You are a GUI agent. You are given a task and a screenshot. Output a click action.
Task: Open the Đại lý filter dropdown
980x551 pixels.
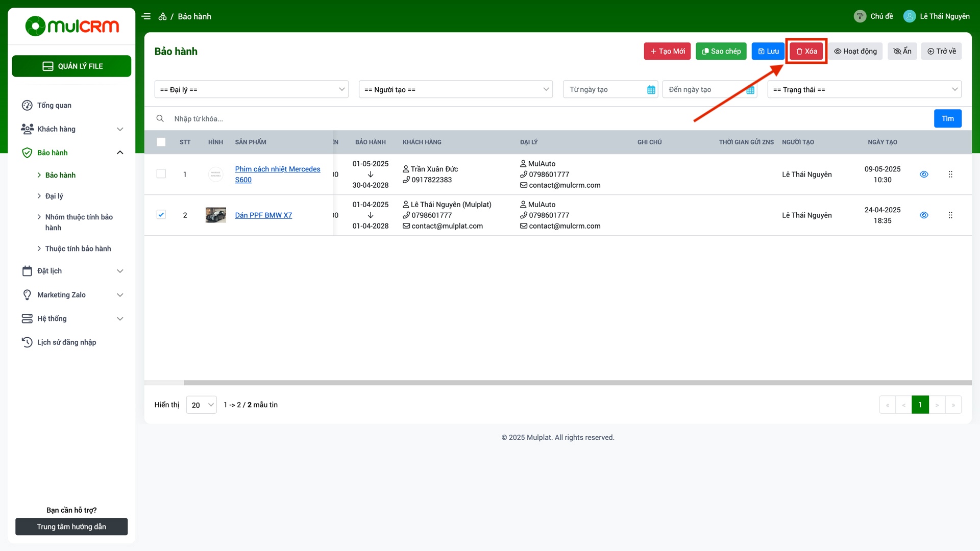(251, 89)
